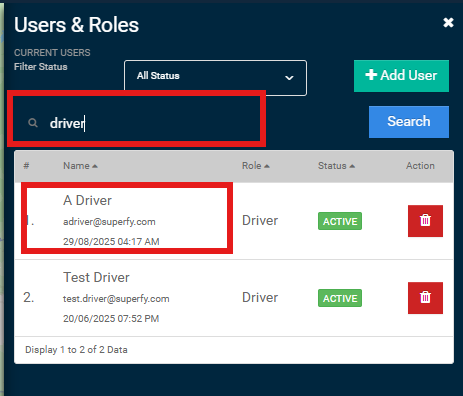This screenshot has height=396, width=463.
Task: Click the Driver role of Test Driver
Action: tap(260, 298)
